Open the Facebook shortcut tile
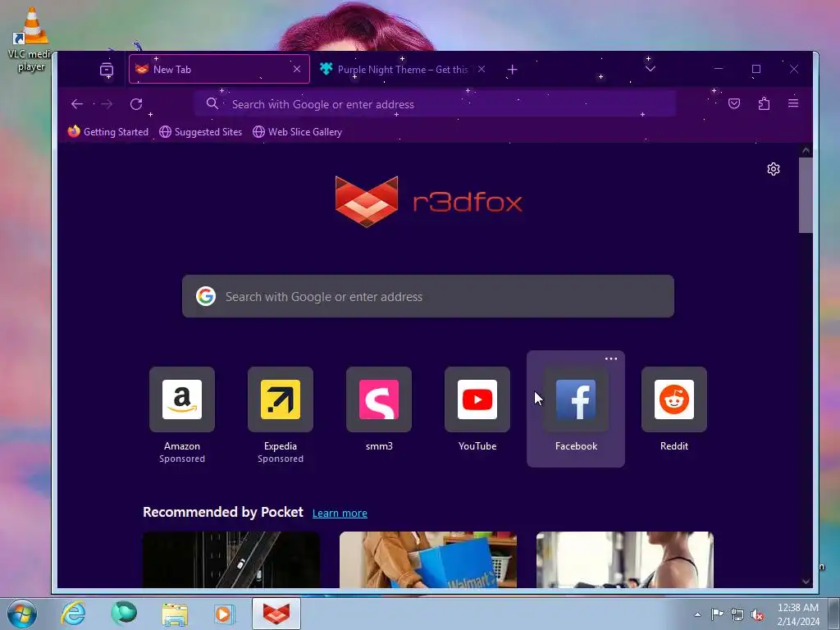Screen dimensions: 840x630 (576, 409)
